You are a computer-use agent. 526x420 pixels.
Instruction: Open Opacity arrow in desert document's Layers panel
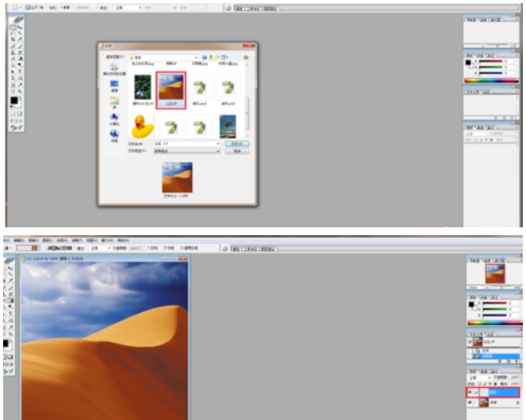[x=520, y=378]
